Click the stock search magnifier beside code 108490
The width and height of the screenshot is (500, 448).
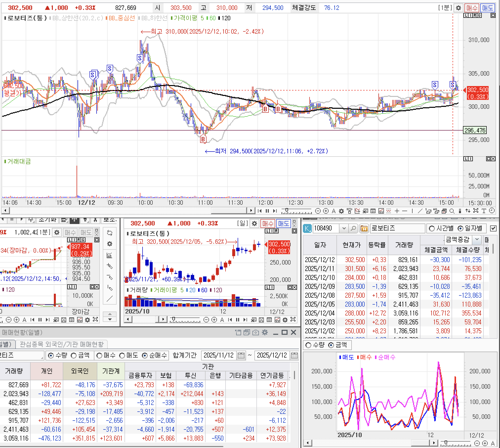353,228
